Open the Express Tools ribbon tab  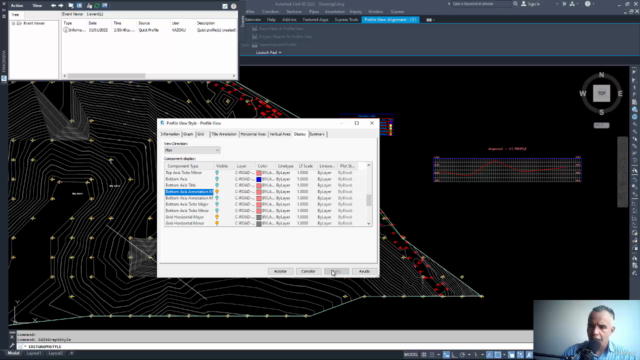click(346, 20)
